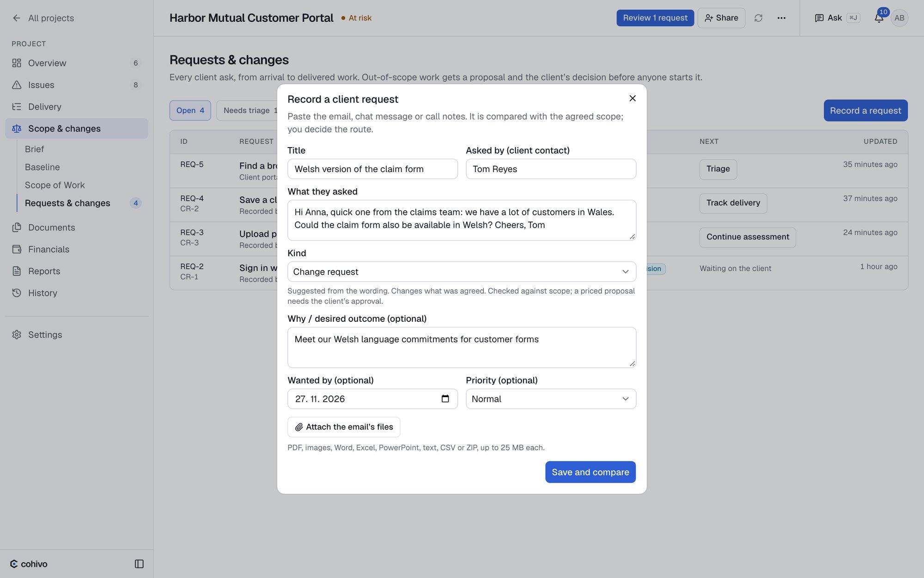924x578 pixels.
Task: Open Reports in the sidebar
Action: pyautogui.click(x=77, y=271)
